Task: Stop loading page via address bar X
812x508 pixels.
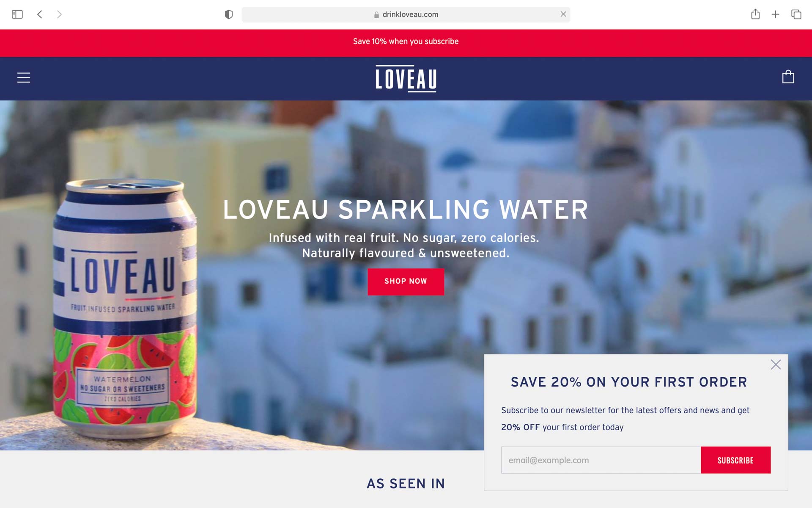Action: click(x=563, y=14)
